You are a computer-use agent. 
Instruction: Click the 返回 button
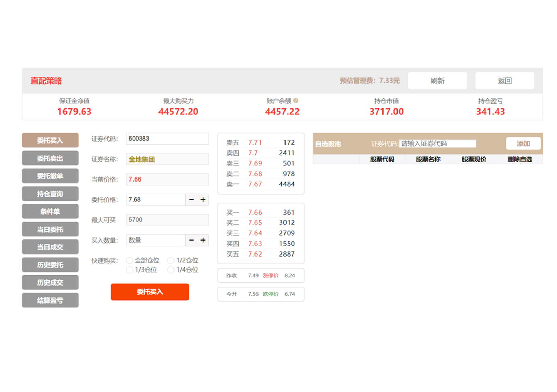(504, 81)
